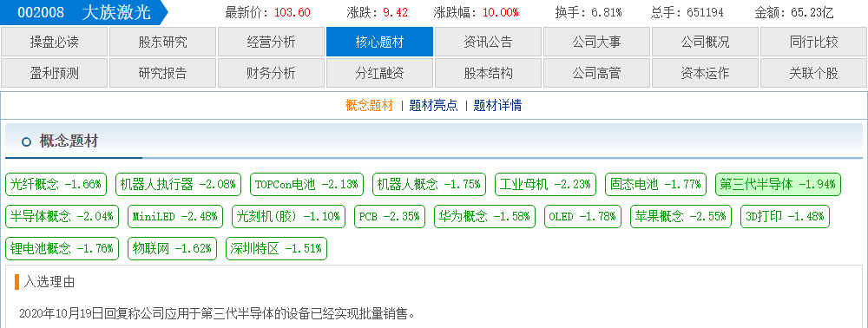Click the 概念题材 section heading
868x328 pixels.
coord(69,141)
